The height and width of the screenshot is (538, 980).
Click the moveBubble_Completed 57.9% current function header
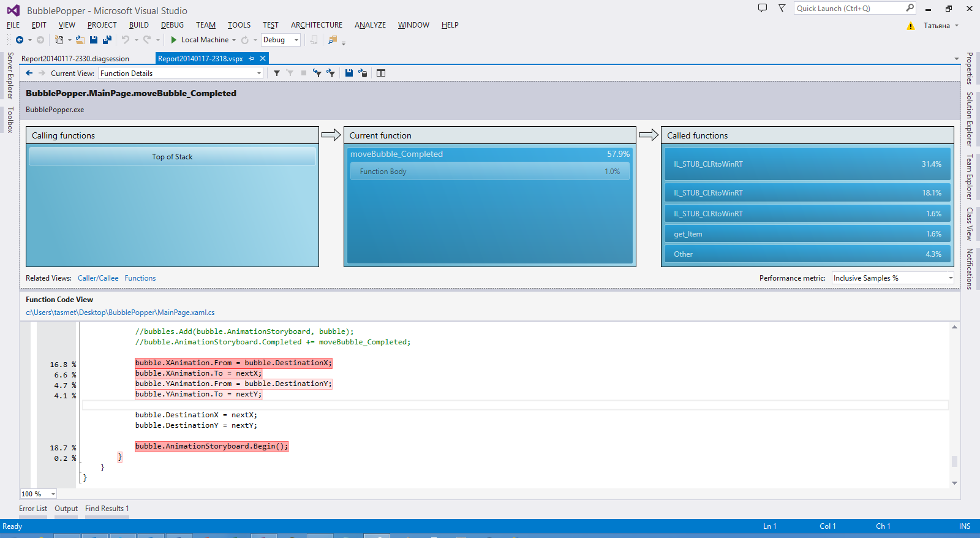point(490,154)
